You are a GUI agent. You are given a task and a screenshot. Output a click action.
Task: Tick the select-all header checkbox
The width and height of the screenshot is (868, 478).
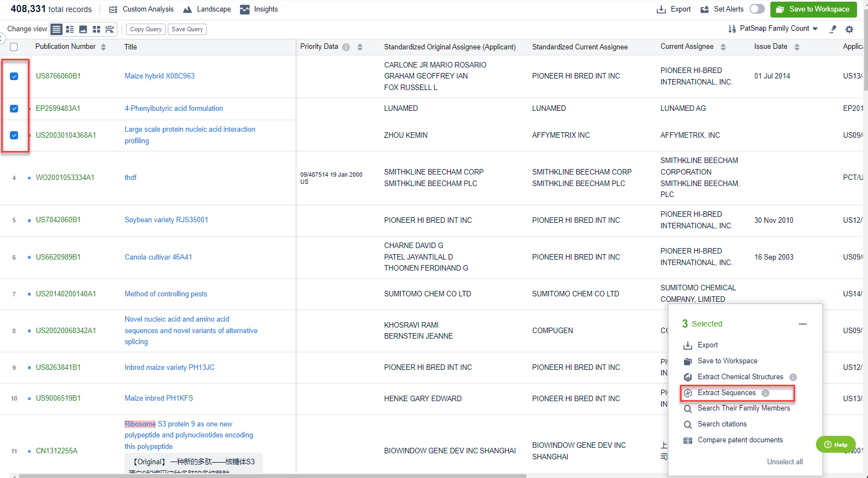[x=14, y=47]
